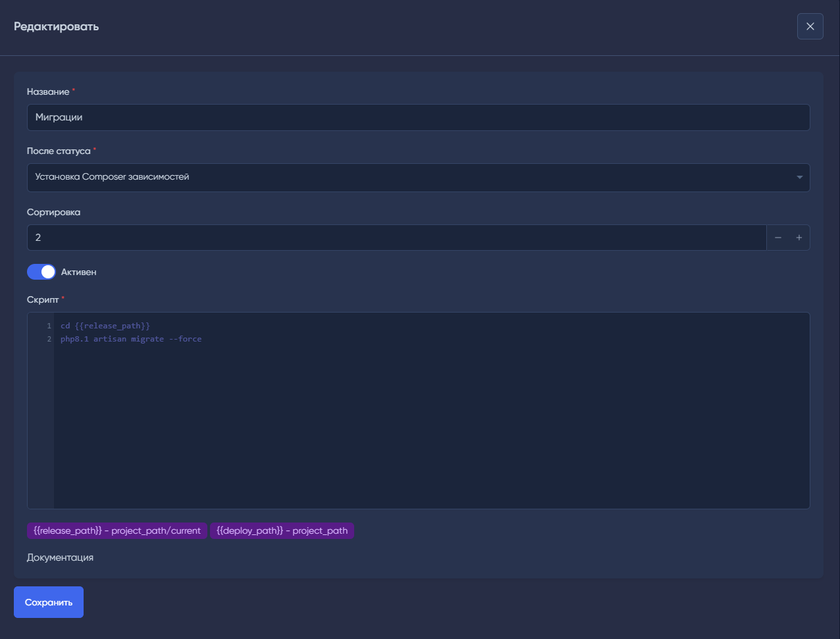
Task: Place cursor on the cd {{release_path}} line
Action: (x=105, y=326)
